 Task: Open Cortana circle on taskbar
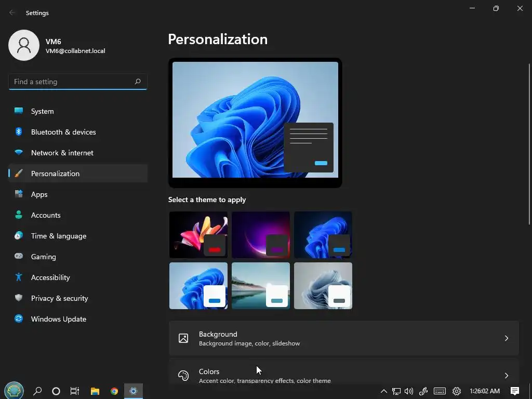click(56, 391)
